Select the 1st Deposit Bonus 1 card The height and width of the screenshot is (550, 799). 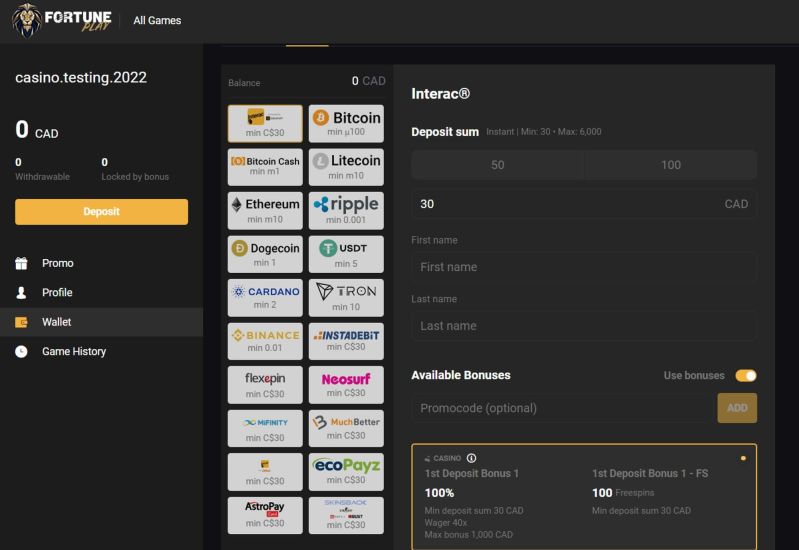point(584,496)
